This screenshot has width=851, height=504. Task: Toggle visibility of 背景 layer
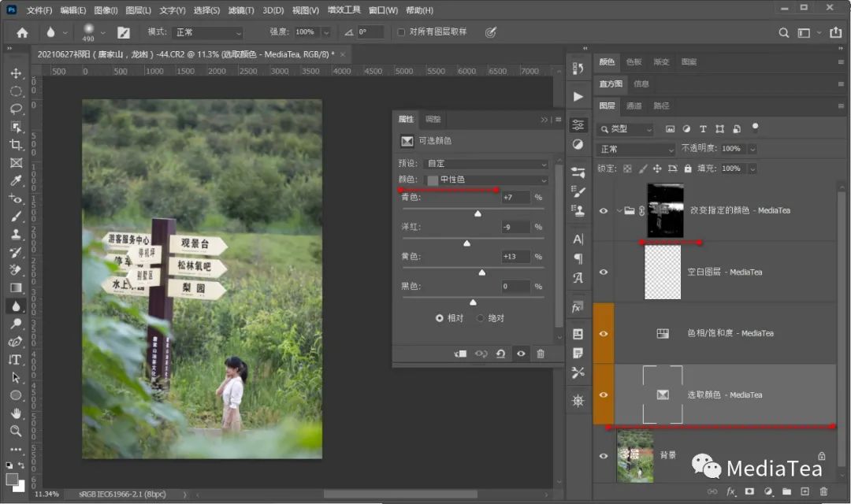(604, 456)
